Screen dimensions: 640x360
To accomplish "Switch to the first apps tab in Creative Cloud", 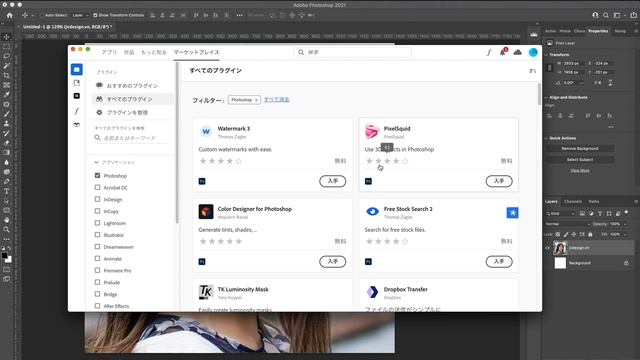I will (x=109, y=52).
